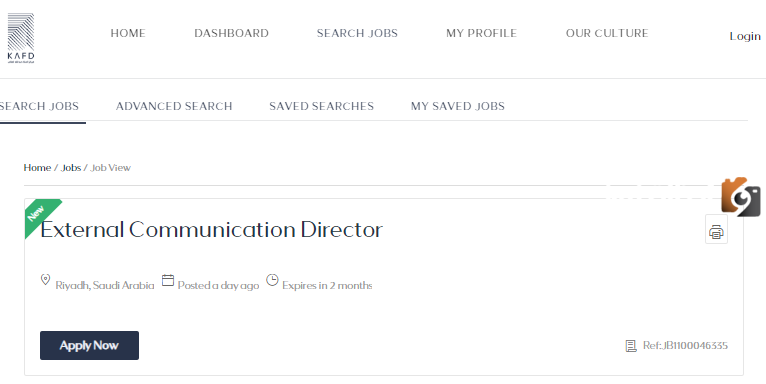Click the printer icon
This screenshot has width=766, height=384.
pos(716,232)
